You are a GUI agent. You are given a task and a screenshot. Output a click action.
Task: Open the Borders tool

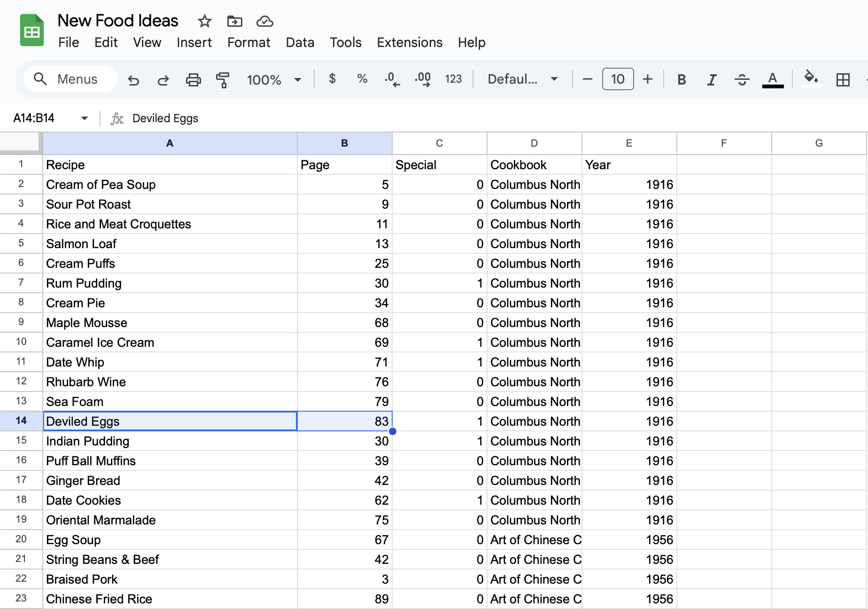(843, 79)
